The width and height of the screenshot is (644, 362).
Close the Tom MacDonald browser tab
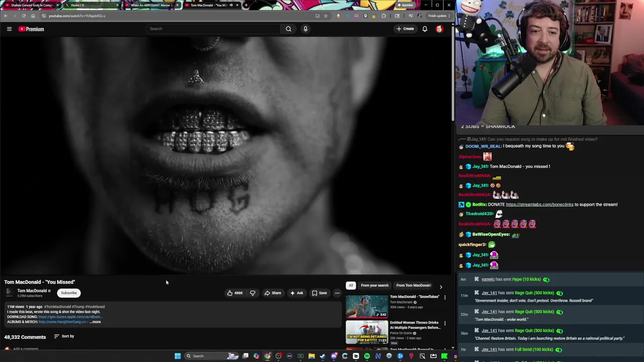point(237,5)
